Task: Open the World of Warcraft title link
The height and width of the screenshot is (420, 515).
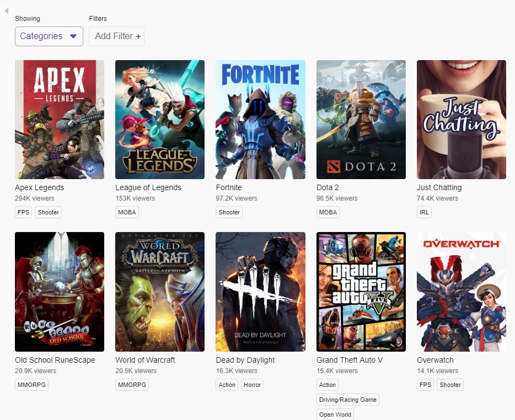Action: [x=145, y=360]
